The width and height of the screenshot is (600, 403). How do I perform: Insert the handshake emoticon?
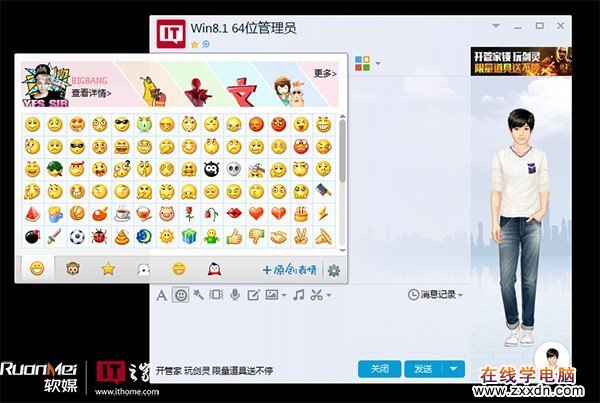tap(279, 238)
